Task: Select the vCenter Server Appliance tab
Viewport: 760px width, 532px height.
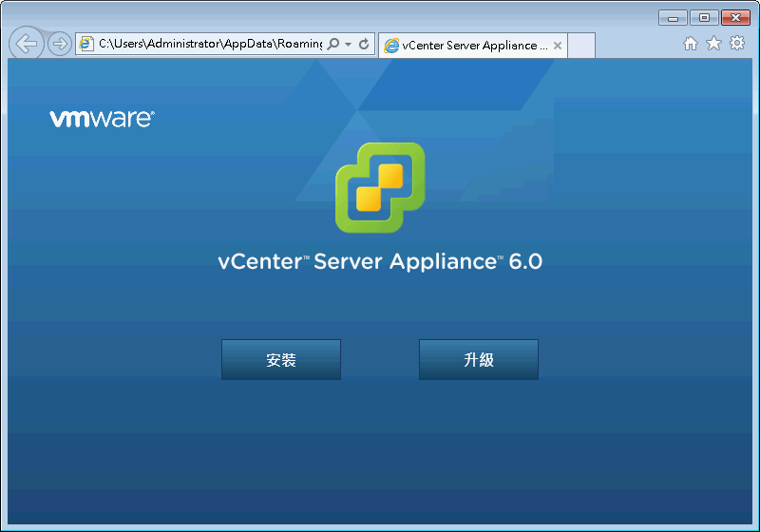Action: coord(472,46)
